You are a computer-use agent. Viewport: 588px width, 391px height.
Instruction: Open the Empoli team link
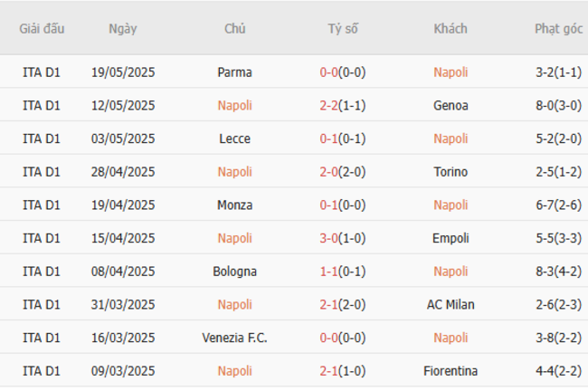[450, 238]
